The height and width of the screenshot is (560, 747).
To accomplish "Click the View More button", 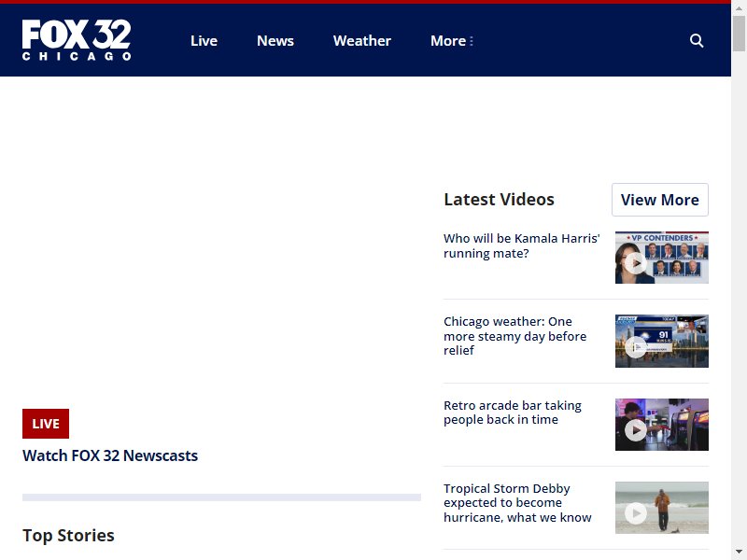I will (660, 200).
